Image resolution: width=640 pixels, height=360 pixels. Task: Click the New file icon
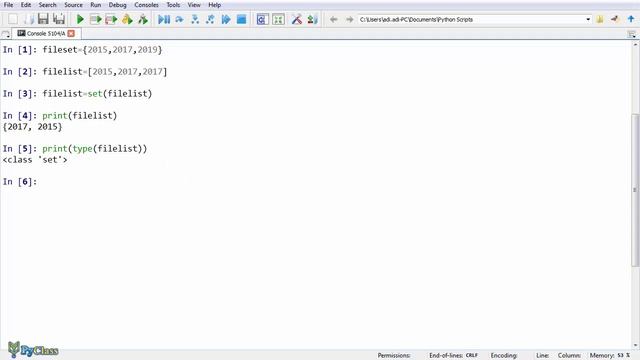pos(13,19)
